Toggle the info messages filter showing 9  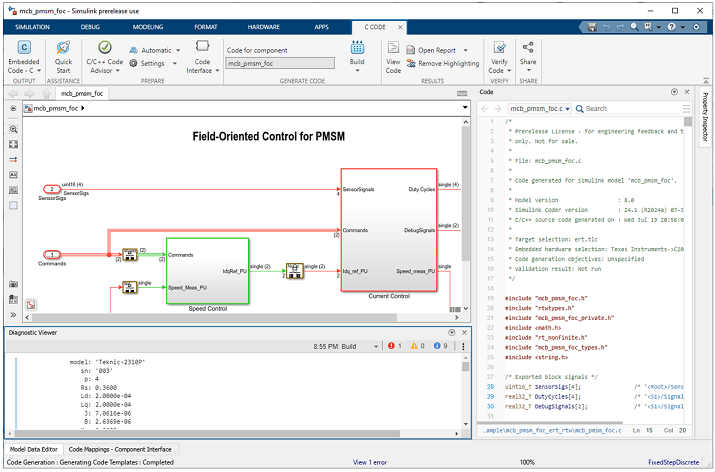point(440,346)
